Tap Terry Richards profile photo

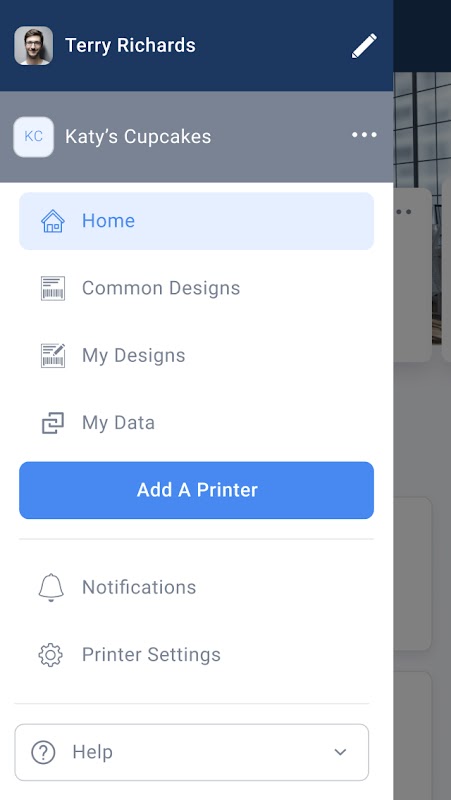click(34, 46)
